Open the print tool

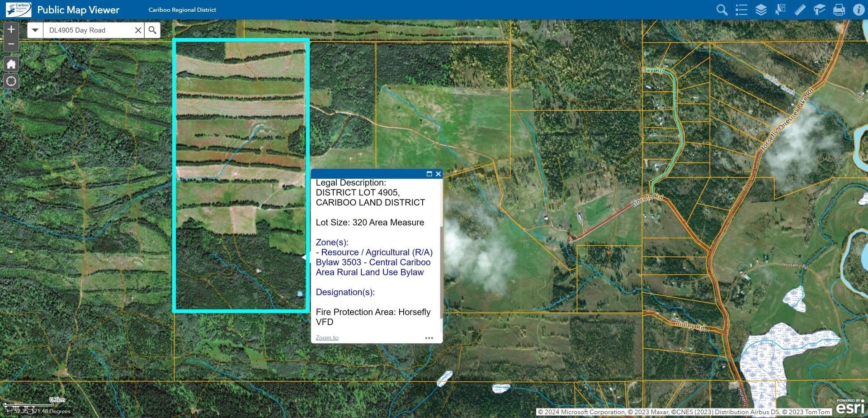(839, 9)
